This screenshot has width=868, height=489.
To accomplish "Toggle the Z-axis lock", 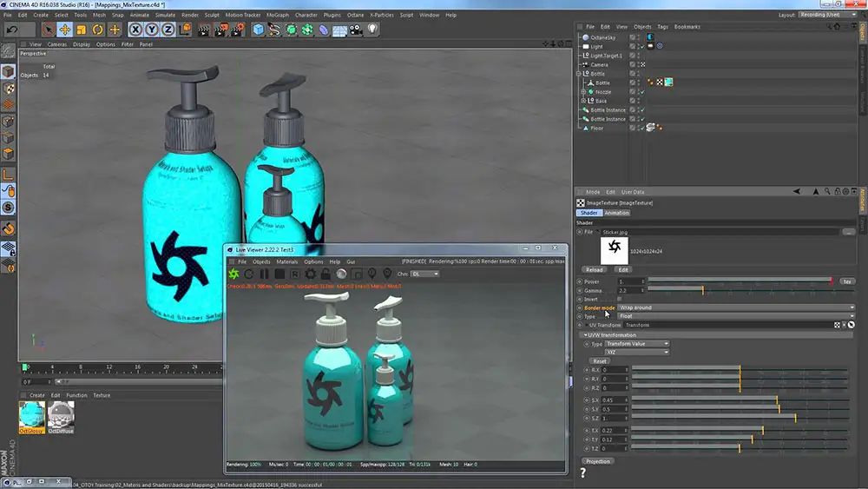I will [x=168, y=30].
